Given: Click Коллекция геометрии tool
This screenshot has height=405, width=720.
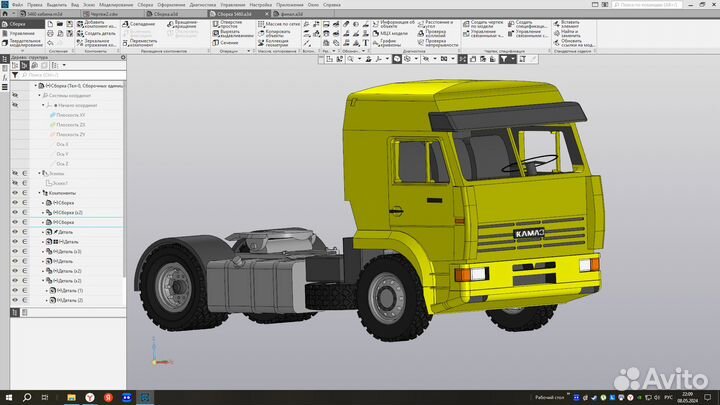Looking at the screenshot, I should 273,43.
